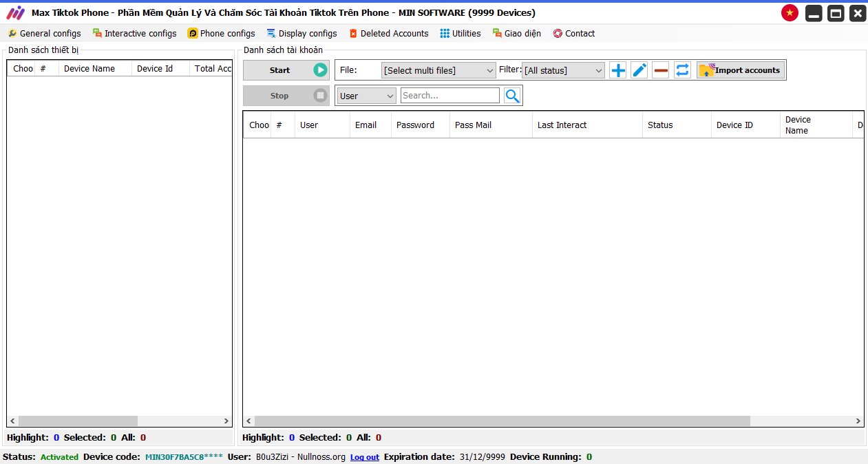The height and width of the screenshot is (464, 868).
Task: Click the magnifying glass search icon
Action: point(512,96)
